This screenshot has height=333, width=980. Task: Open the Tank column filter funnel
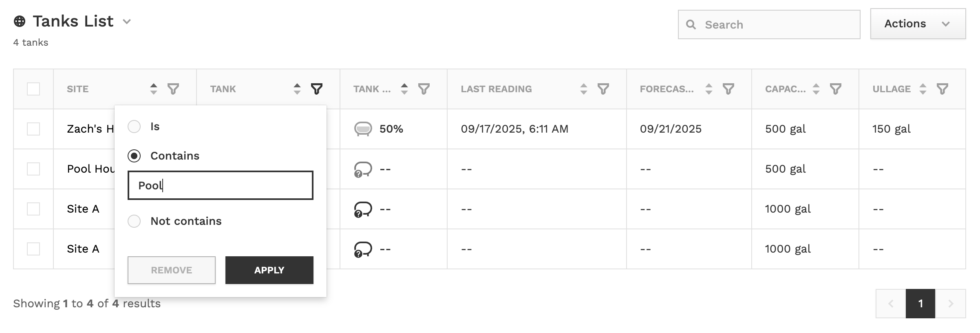tap(317, 89)
